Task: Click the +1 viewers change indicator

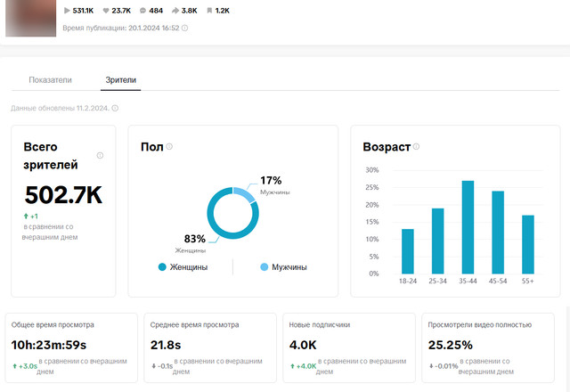Action: 31,216
